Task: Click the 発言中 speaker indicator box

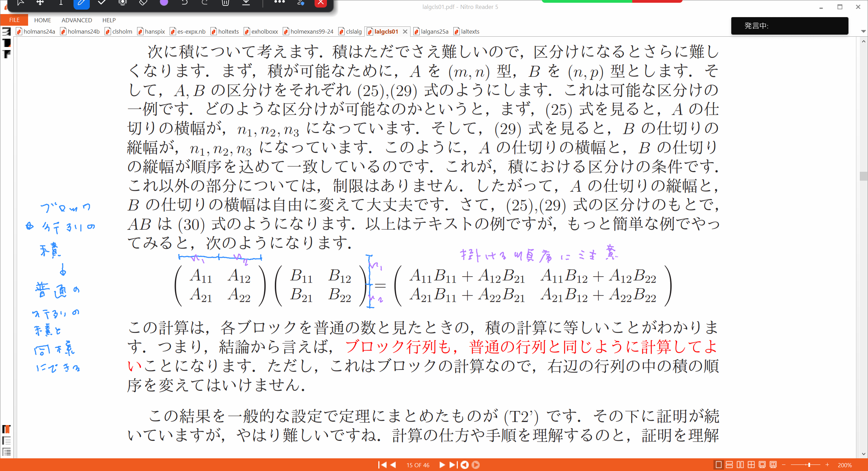Action: [x=790, y=26]
